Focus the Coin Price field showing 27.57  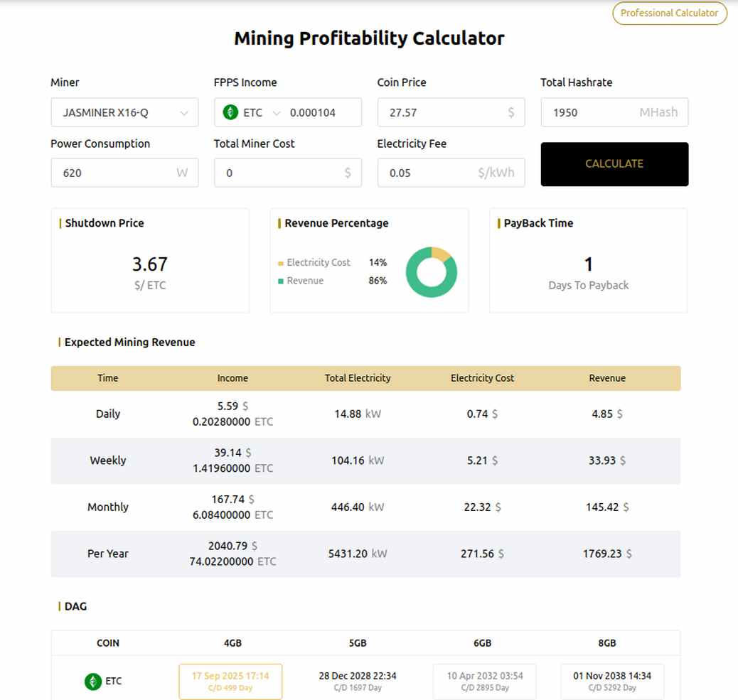[451, 112]
